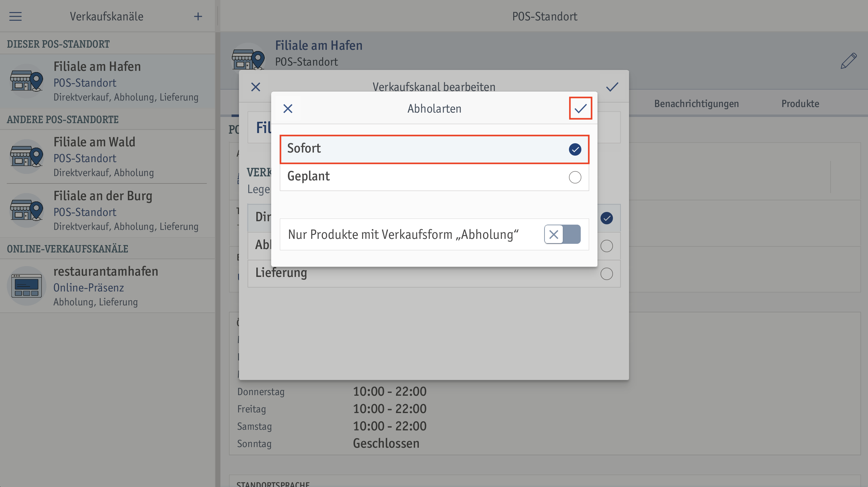Click the Sonntag Geschlossen entry
868x487 pixels.
pyautogui.click(x=386, y=443)
